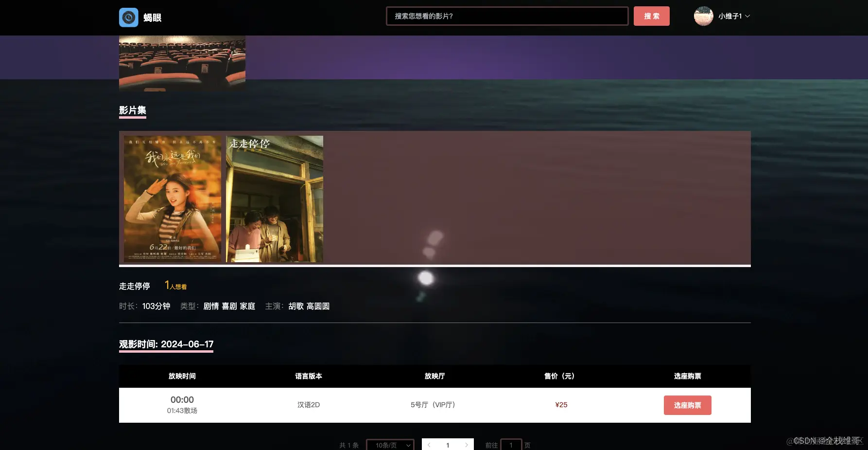Click the 胡歌 高圆圆 cast text
Image resolution: width=868 pixels, height=450 pixels.
(309, 306)
